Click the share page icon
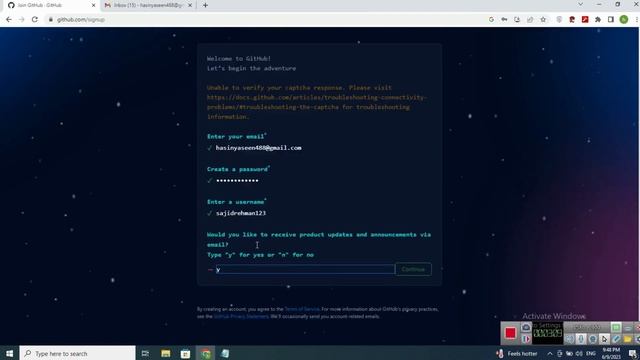This screenshot has width=640, height=360. 530,19
